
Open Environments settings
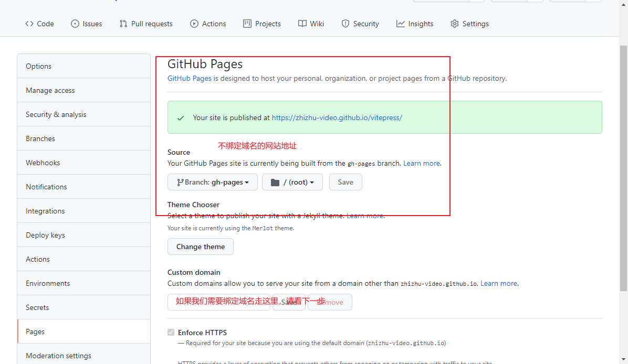click(83, 283)
